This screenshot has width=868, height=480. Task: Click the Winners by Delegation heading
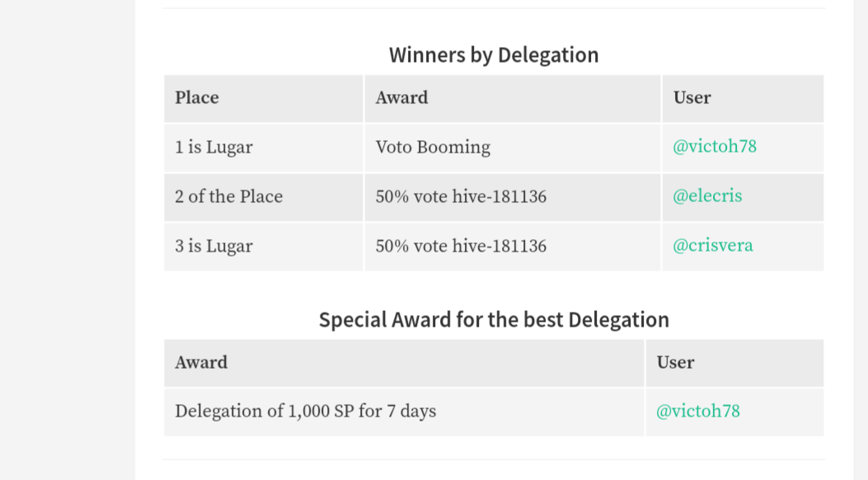click(x=494, y=54)
